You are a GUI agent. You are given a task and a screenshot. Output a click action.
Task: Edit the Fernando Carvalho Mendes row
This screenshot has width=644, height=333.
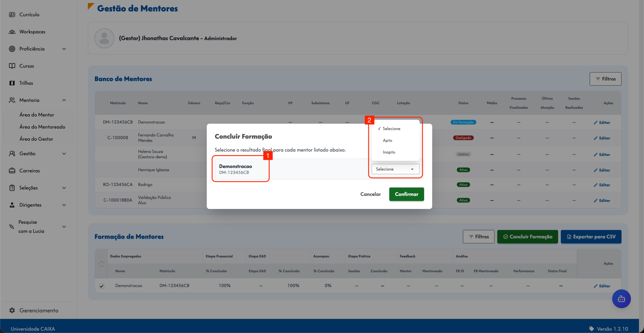602,138
